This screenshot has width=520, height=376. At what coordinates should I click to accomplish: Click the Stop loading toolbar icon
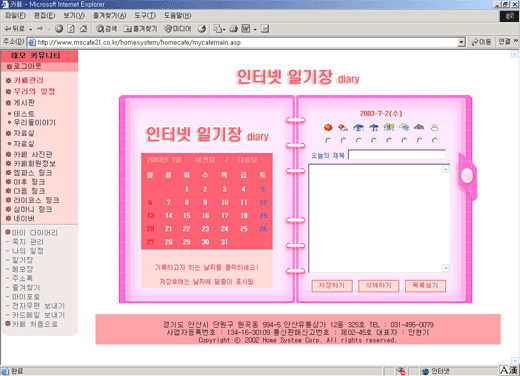tap(59, 29)
